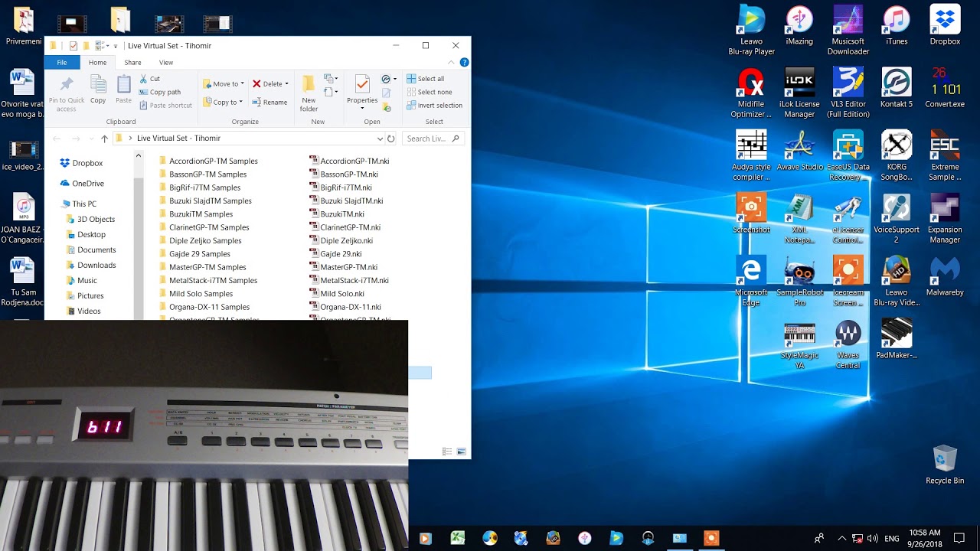Open the notification Action Center
The width and height of the screenshot is (980, 551).
959,539
